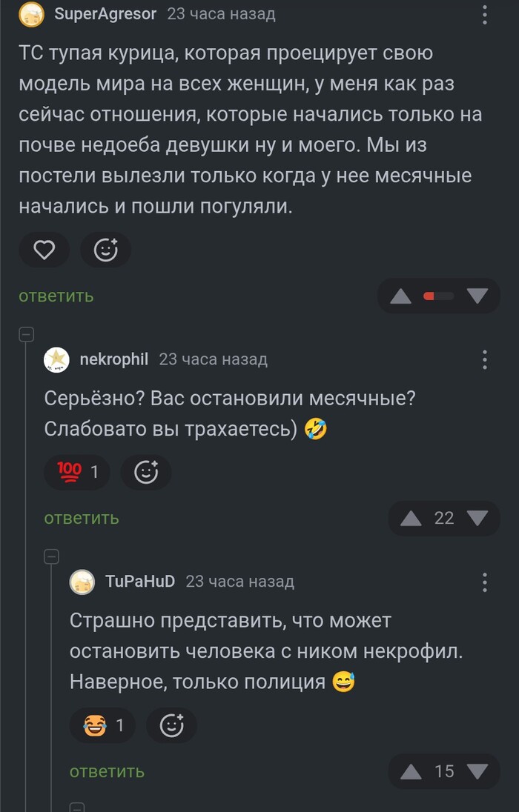Open the add-reaction emoji picker on SuperAgresor's comment
The height and width of the screenshot is (812, 519).
coord(106,250)
